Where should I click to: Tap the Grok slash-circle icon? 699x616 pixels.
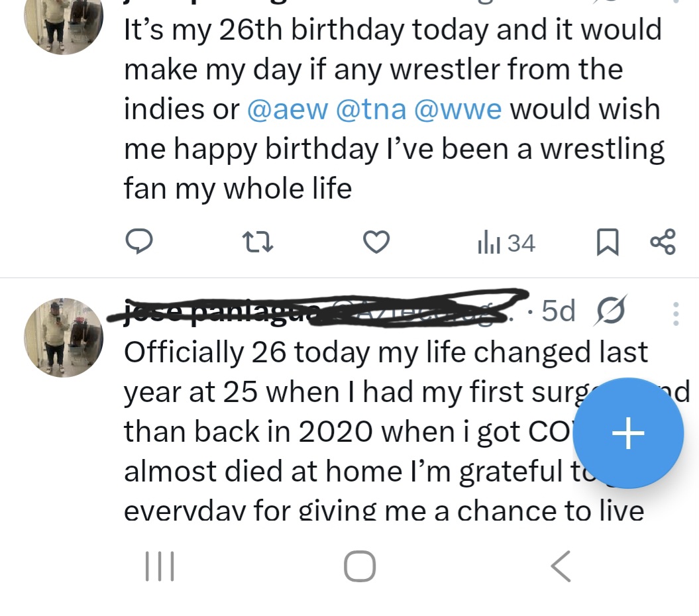[610, 311]
